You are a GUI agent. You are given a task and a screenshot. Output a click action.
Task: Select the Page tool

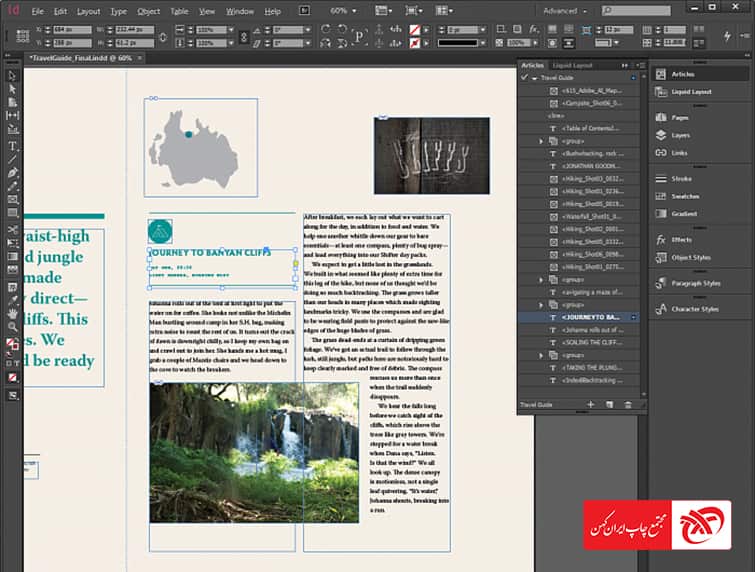12,102
